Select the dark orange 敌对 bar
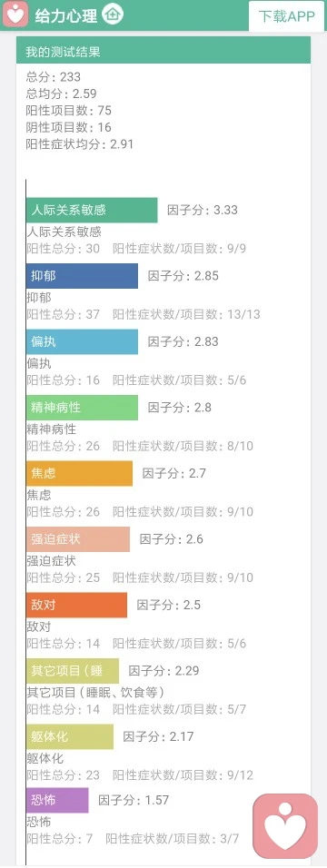Screen dimensions: 327x868 (x=76, y=605)
